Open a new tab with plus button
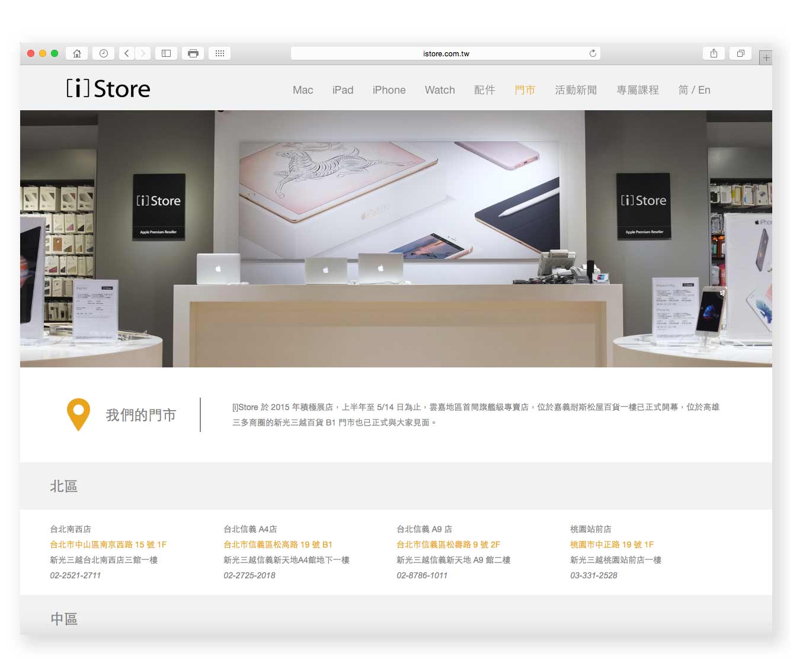 click(766, 57)
